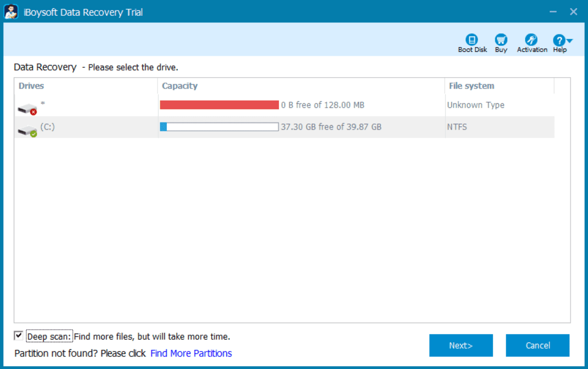Click the C: drive capacity bar
Image resolution: width=588 pixels, height=369 pixels.
point(219,127)
